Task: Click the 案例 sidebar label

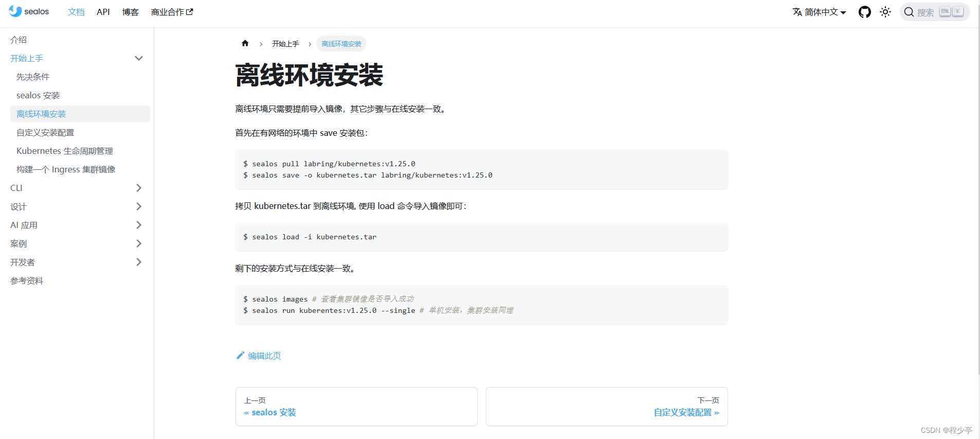Action: 19,243
